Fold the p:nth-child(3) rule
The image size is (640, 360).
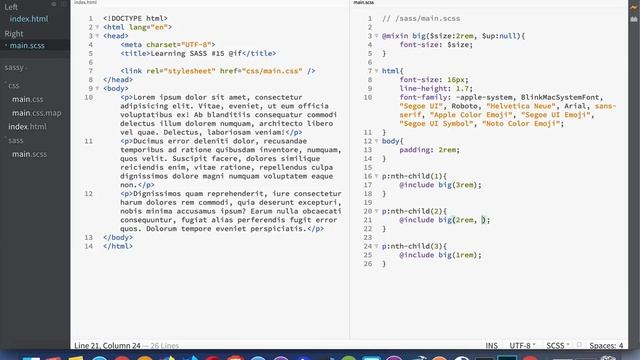click(376, 247)
